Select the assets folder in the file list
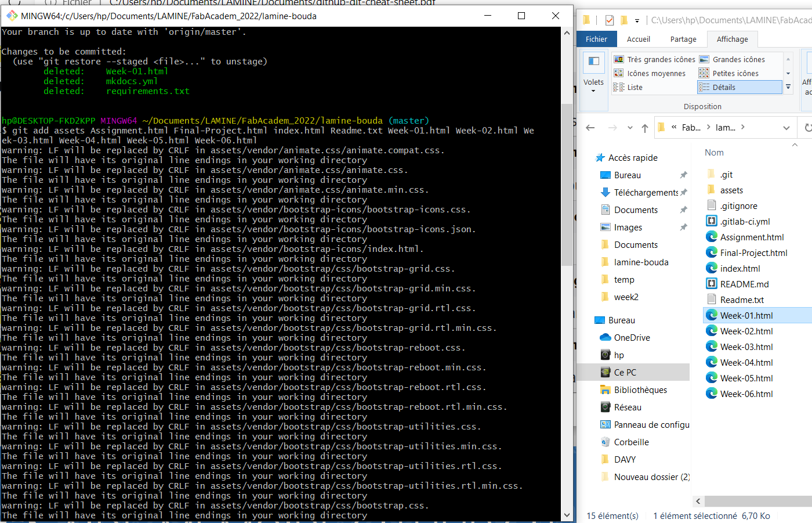This screenshot has width=812, height=523. [x=731, y=190]
